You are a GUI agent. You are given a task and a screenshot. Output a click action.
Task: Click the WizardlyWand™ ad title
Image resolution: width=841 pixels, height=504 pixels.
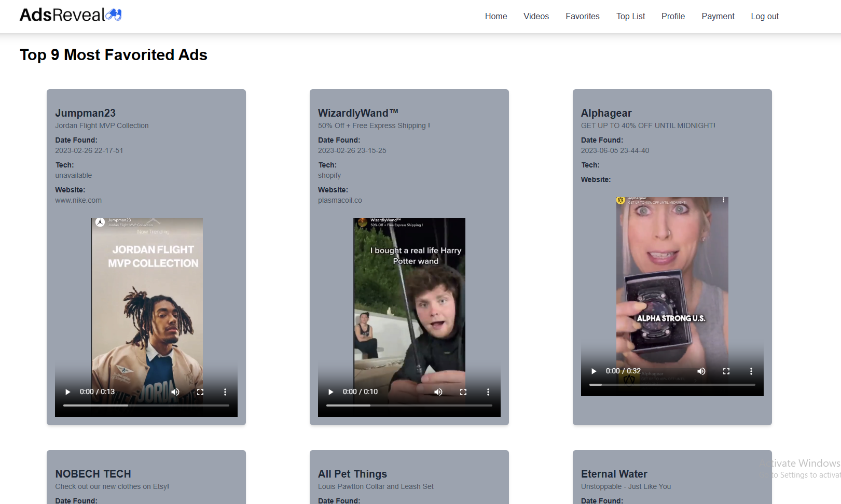click(x=358, y=113)
